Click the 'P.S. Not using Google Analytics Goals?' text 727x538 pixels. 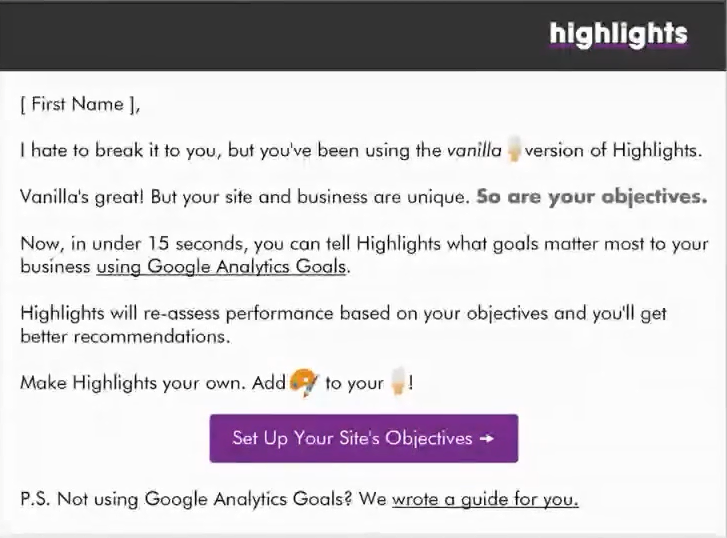click(186, 500)
